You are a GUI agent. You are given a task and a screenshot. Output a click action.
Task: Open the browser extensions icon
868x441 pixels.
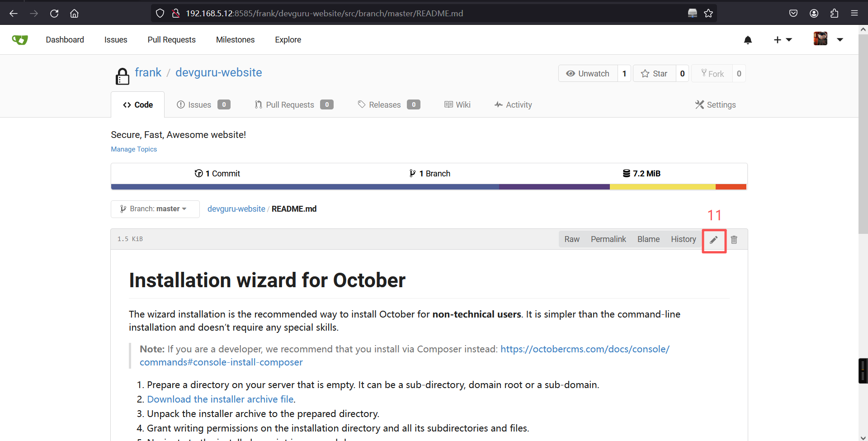tap(834, 13)
